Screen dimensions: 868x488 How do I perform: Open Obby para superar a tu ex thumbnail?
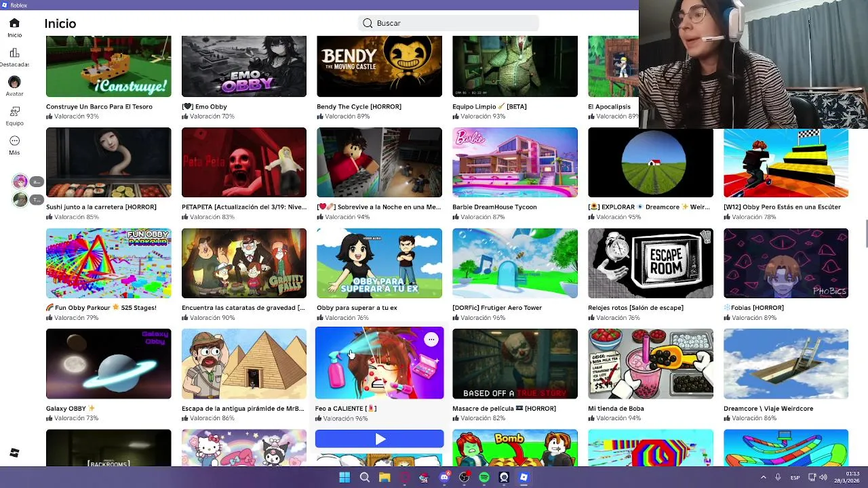tap(379, 263)
